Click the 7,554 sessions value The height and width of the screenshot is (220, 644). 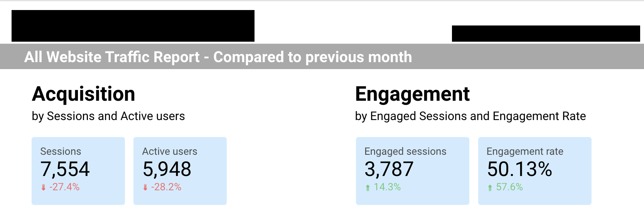click(65, 169)
